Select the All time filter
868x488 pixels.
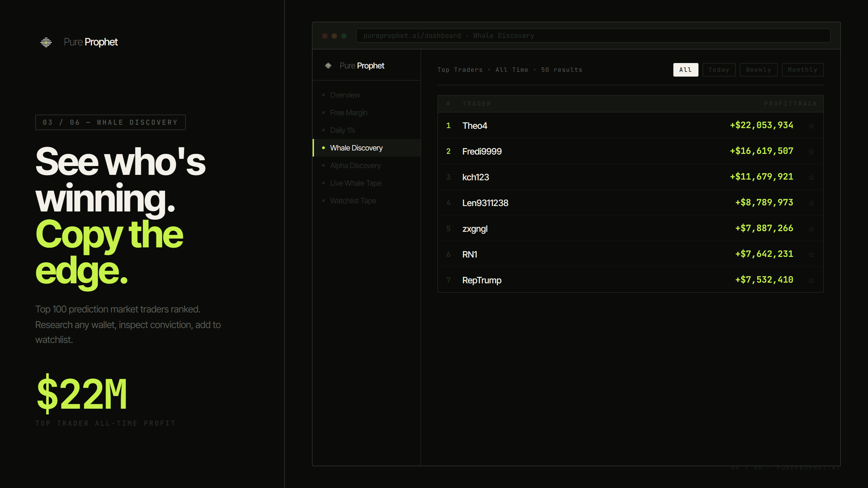pos(685,70)
